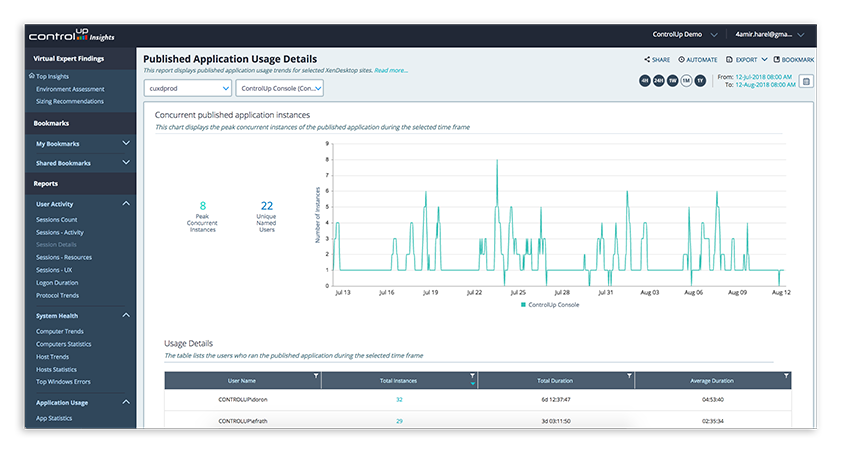Select the 24H time range

pyautogui.click(x=659, y=81)
